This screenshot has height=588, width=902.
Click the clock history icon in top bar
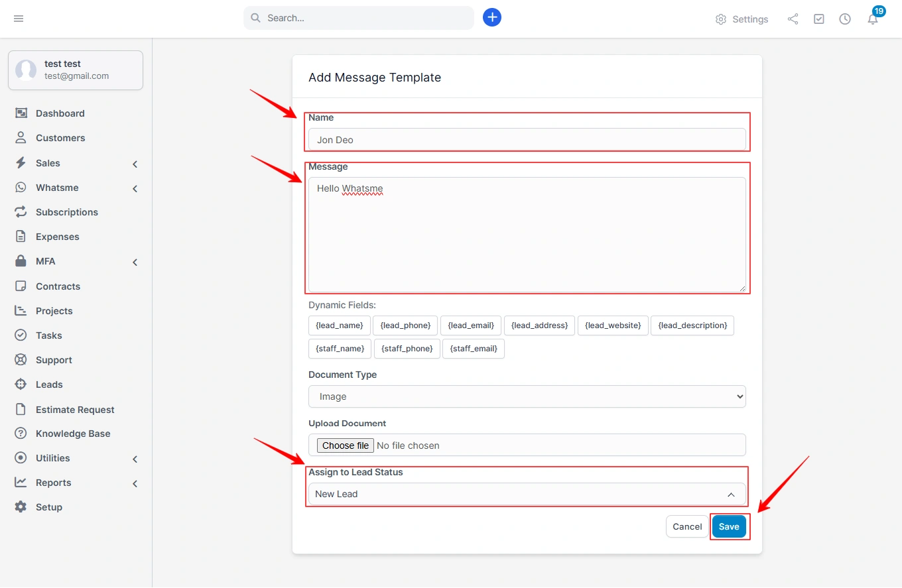click(x=845, y=19)
